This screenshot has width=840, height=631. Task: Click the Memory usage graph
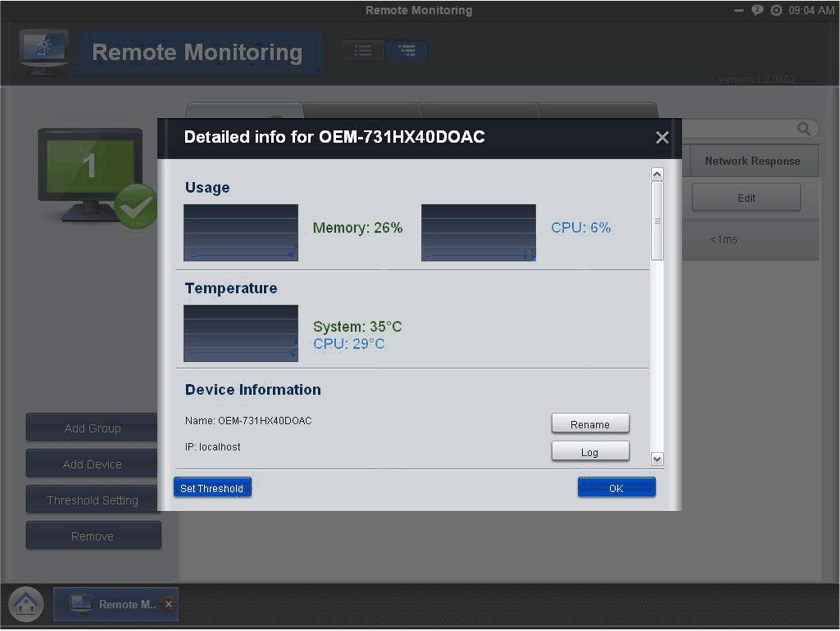[241, 233]
